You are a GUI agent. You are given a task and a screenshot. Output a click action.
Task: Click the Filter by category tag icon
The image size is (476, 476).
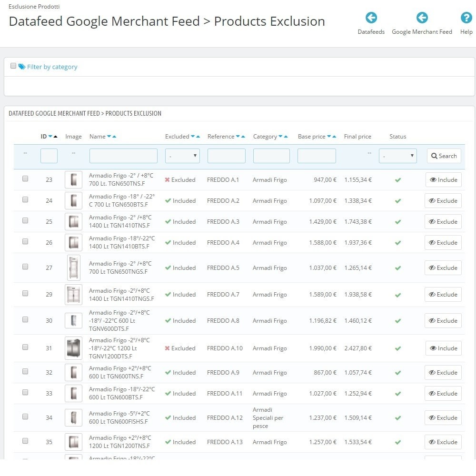coord(22,67)
